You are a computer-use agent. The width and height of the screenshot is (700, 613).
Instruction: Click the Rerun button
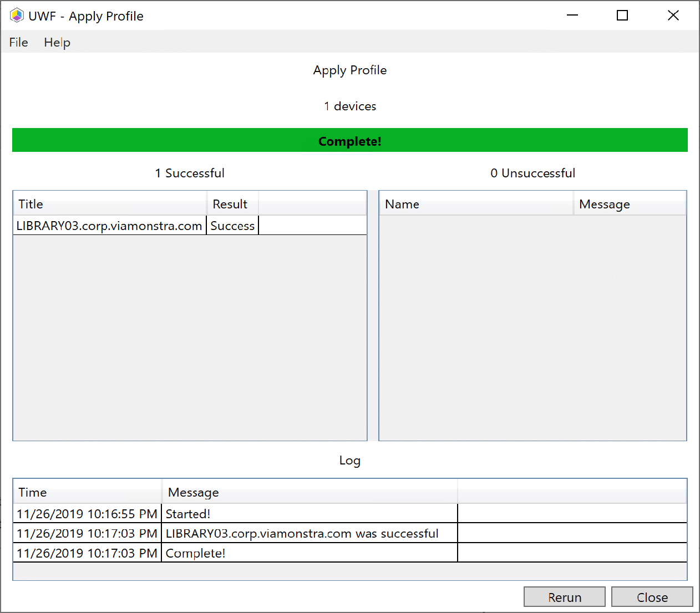pyautogui.click(x=564, y=597)
